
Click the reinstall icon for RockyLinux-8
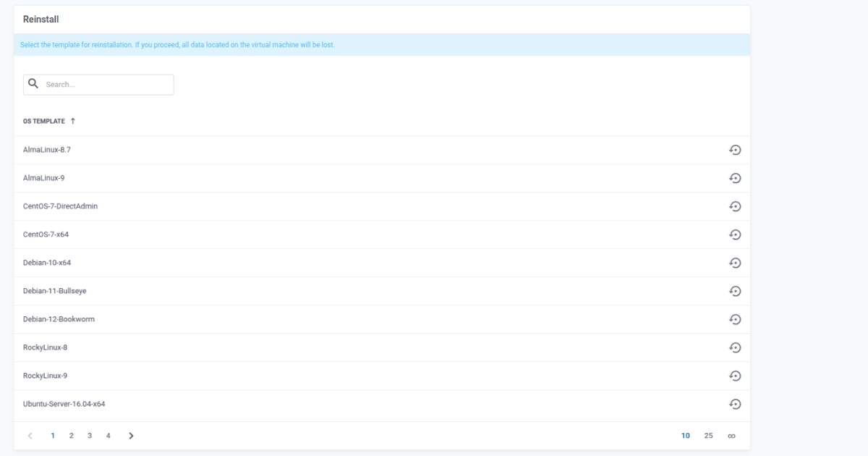pos(734,347)
